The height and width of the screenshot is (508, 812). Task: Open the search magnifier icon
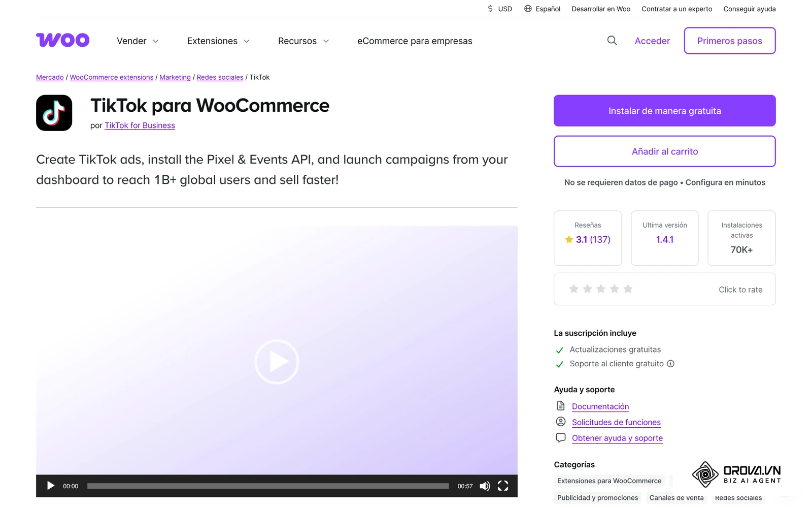point(612,41)
